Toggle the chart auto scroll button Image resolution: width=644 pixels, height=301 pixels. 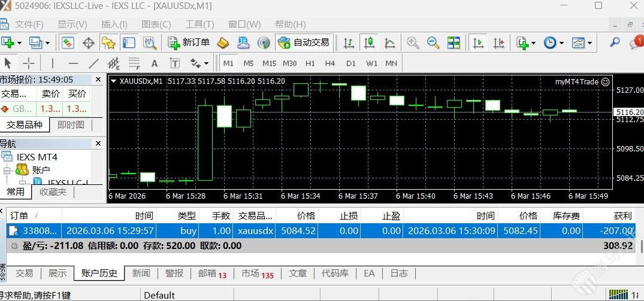point(478,42)
